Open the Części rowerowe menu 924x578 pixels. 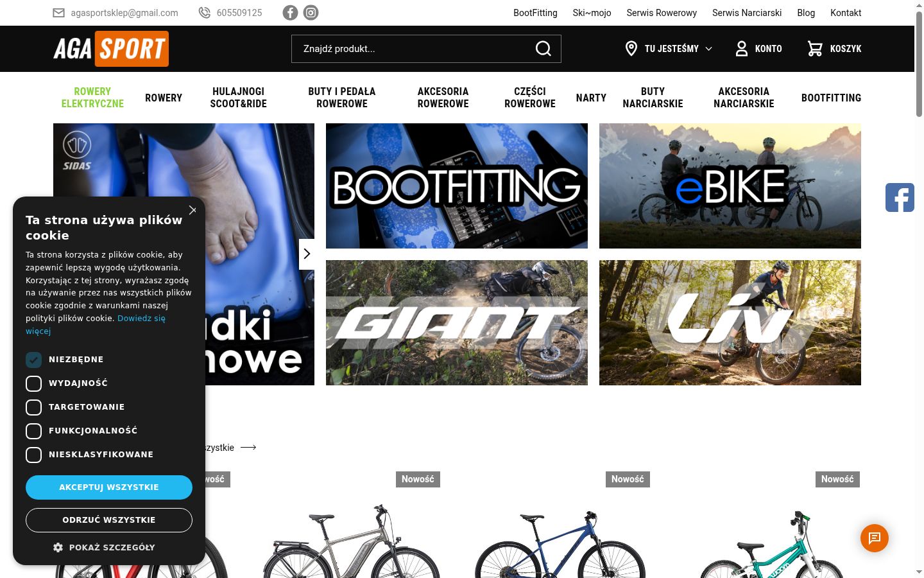pos(530,98)
